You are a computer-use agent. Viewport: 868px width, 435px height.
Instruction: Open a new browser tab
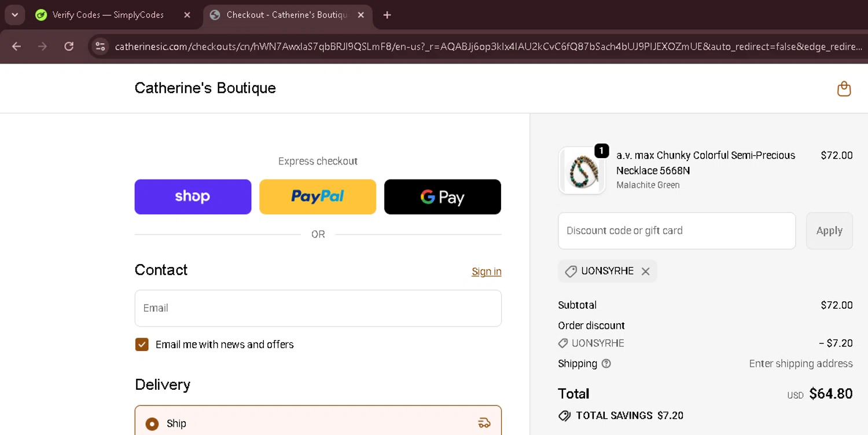(387, 15)
